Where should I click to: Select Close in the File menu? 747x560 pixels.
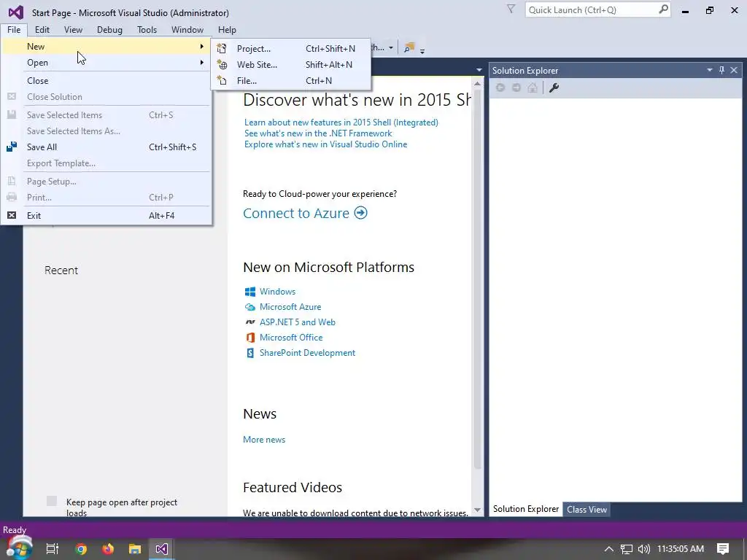107,80
